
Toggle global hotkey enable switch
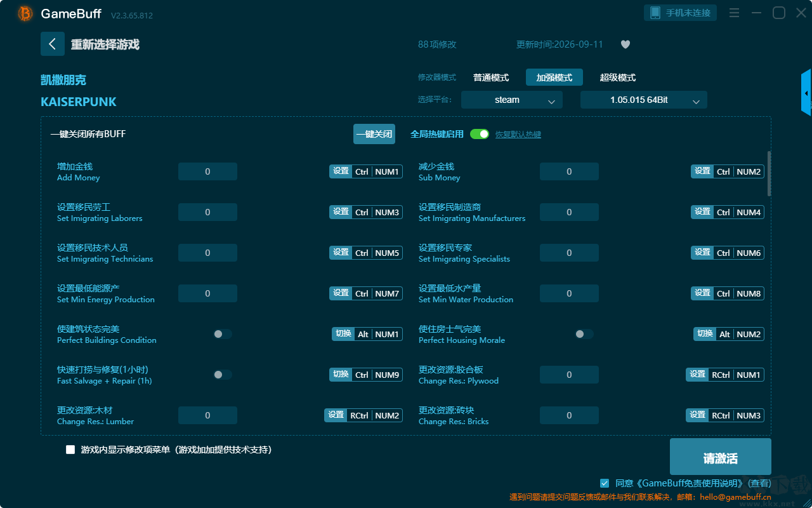pyautogui.click(x=480, y=134)
